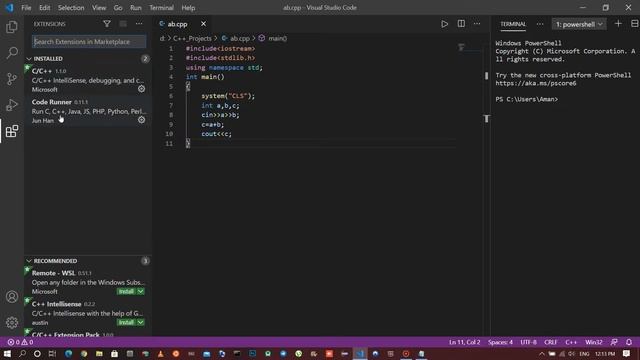The image size is (640, 360).
Task: Open the Explorer view in activity bar
Action: (12, 27)
